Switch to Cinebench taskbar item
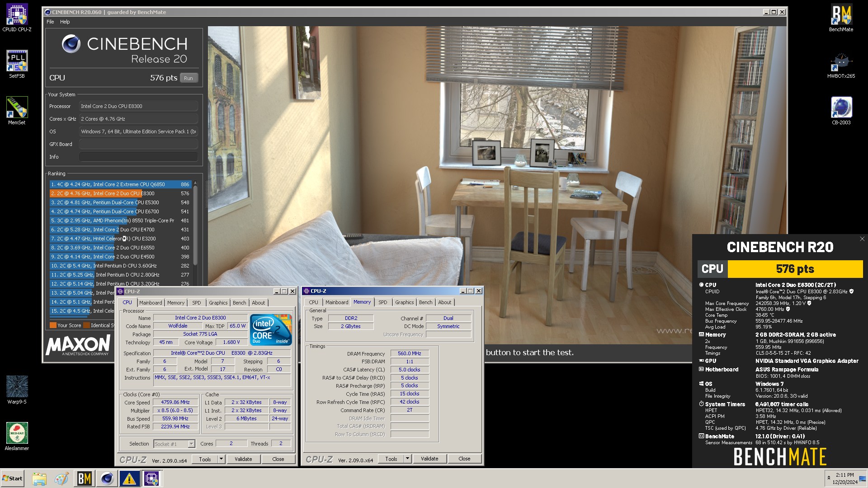This screenshot has height=488, width=868. pyautogui.click(x=107, y=478)
